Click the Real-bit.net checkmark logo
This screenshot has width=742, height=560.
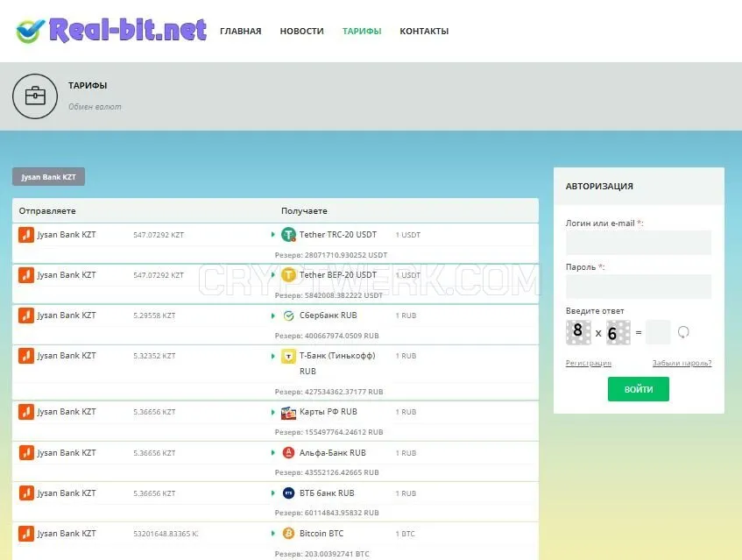point(31,31)
